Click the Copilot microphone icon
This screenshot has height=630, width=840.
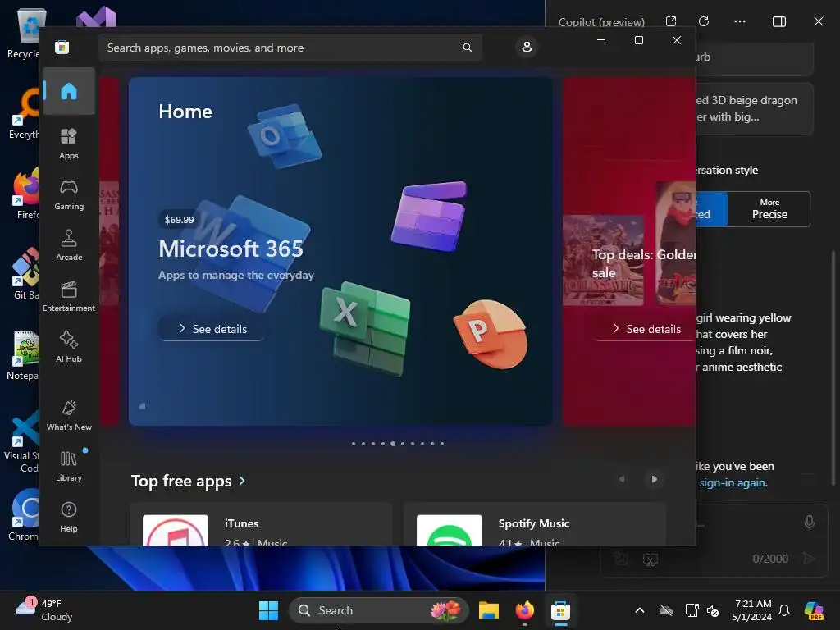click(x=810, y=522)
